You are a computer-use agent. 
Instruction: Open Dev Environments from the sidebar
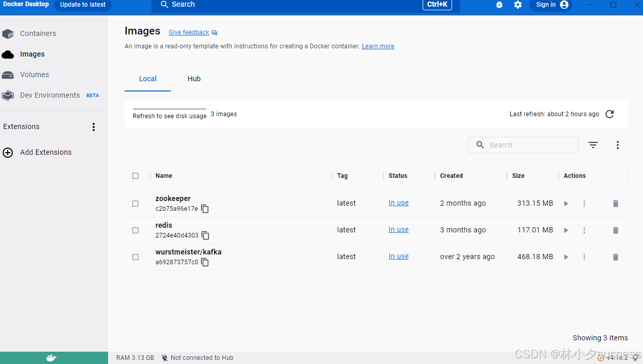[50, 95]
